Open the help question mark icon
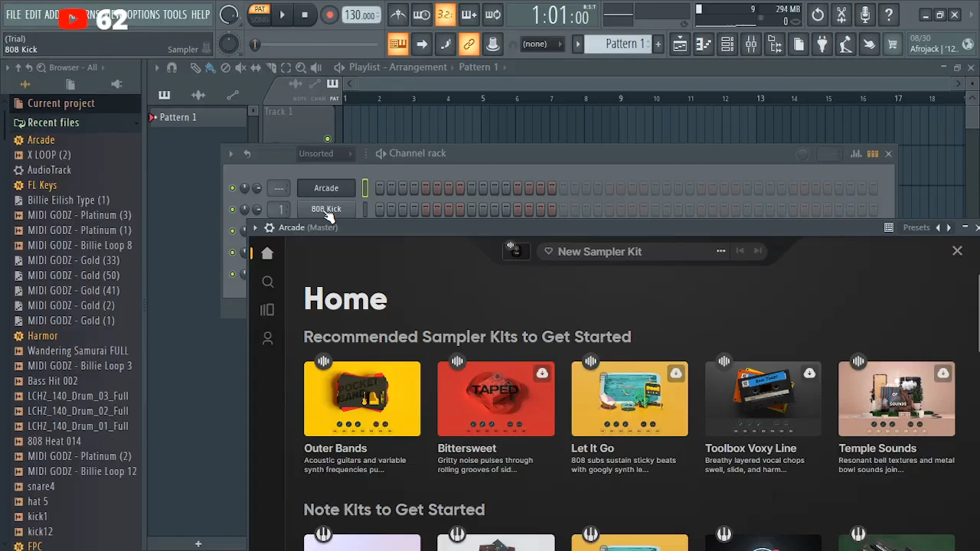Image resolution: width=980 pixels, height=551 pixels. [x=889, y=15]
